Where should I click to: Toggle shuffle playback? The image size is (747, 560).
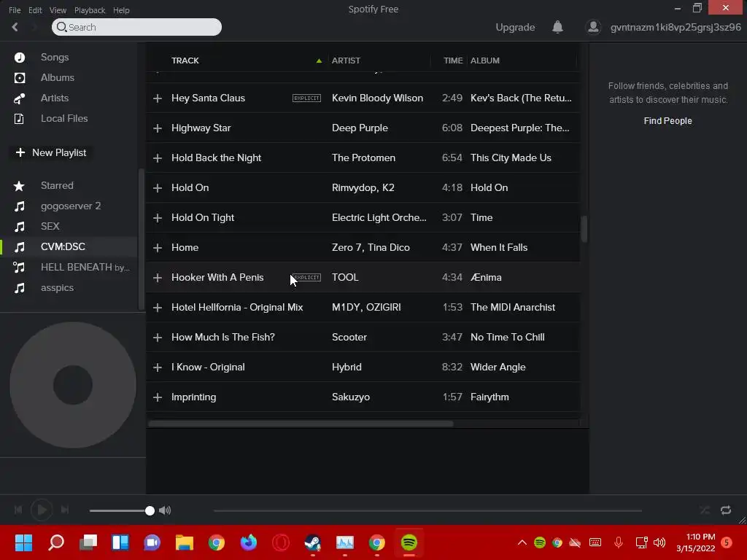(705, 510)
